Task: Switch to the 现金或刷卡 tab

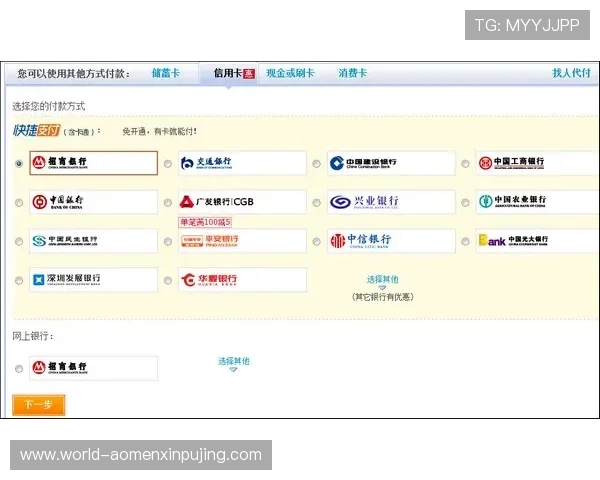Action: [290, 73]
